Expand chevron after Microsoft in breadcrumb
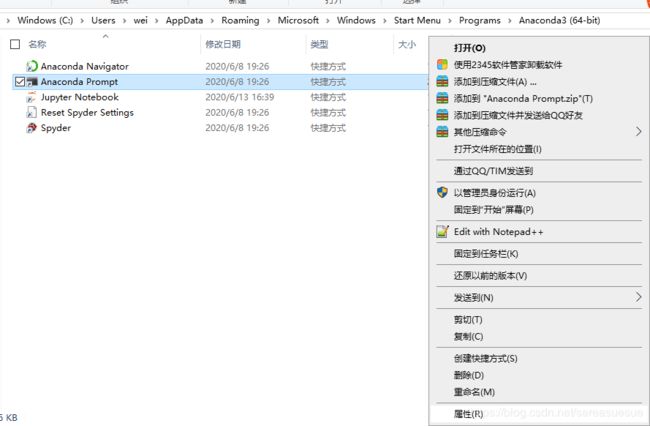Screen dimensions: 650x426 coord(327,21)
